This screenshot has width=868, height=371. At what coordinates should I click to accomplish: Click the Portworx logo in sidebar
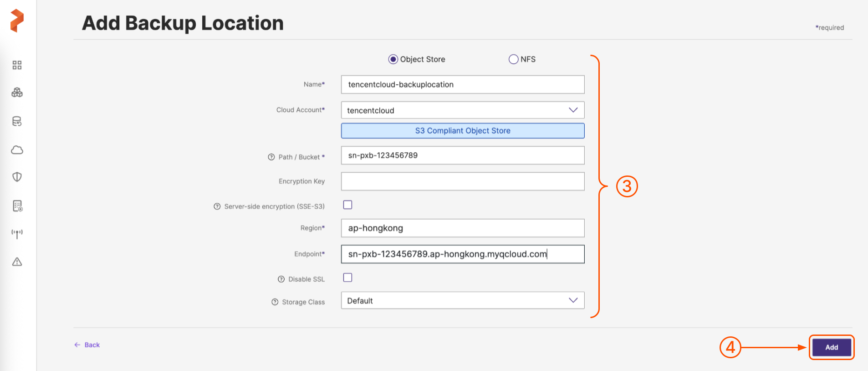click(17, 21)
